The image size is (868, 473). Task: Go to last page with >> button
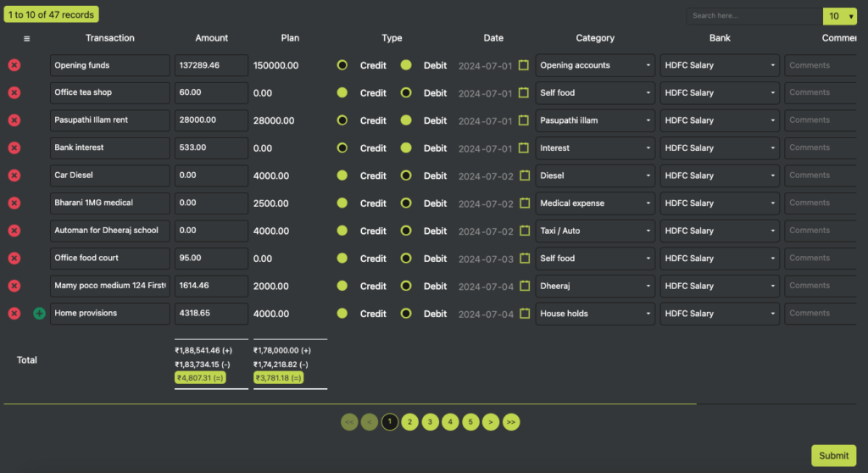(x=511, y=422)
